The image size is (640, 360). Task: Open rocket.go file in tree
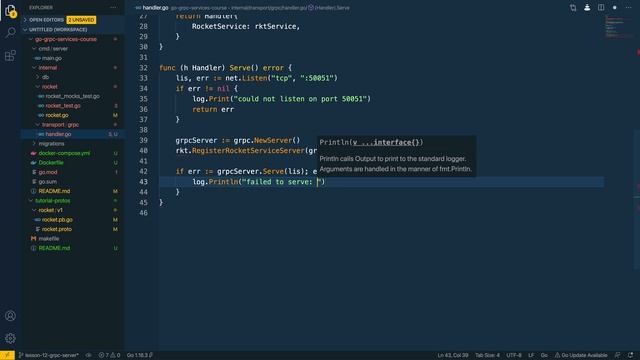[57, 115]
